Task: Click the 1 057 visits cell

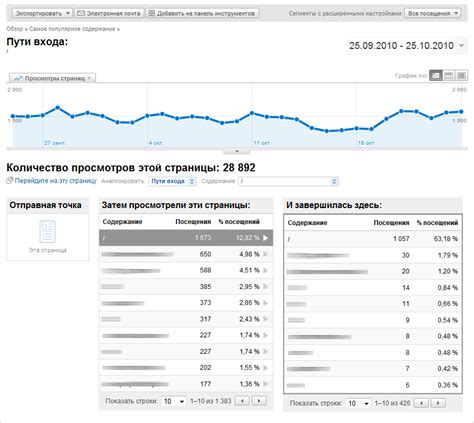Action: coord(401,239)
